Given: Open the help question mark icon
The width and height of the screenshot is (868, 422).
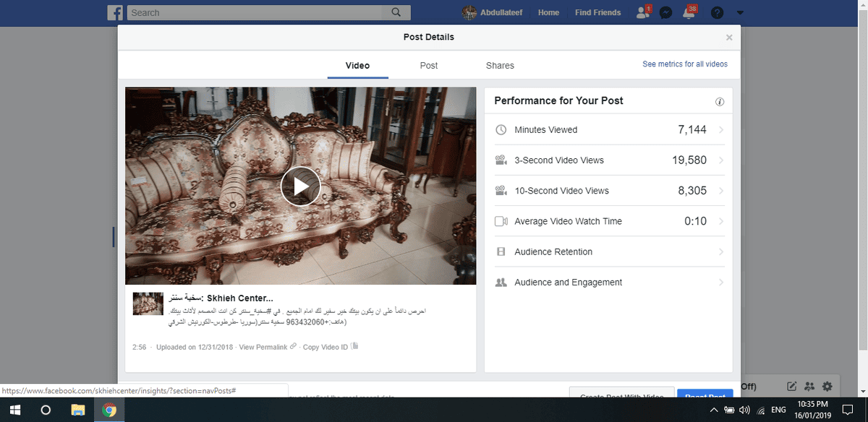Looking at the screenshot, I should tap(717, 13).
